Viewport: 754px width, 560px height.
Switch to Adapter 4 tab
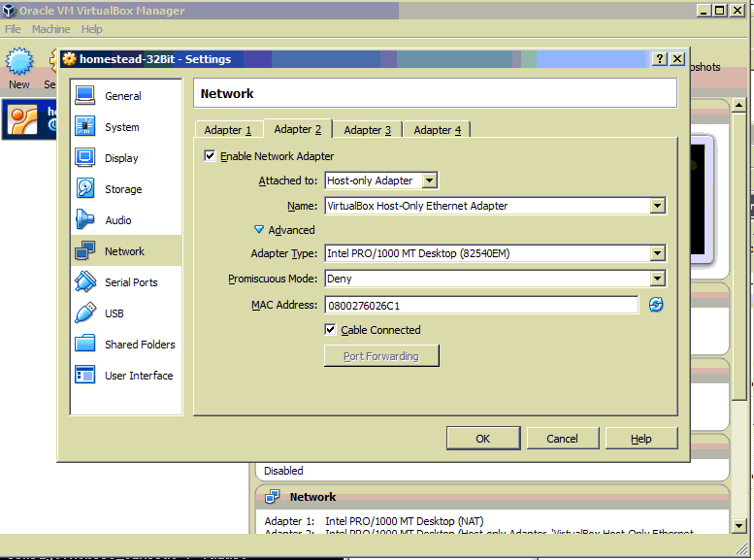click(x=437, y=130)
